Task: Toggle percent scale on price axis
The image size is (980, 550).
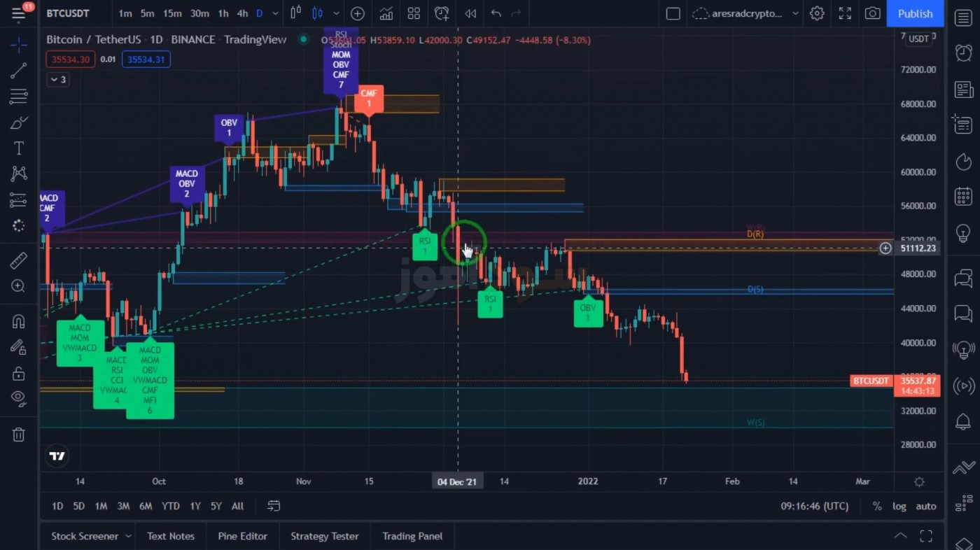Action: (x=877, y=506)
